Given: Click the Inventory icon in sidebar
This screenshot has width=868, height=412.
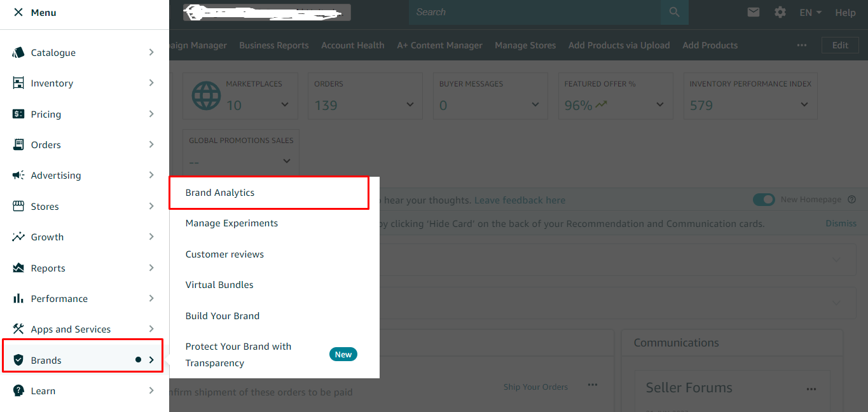Looking at the screenshot, I should click(x=18, y=83).
